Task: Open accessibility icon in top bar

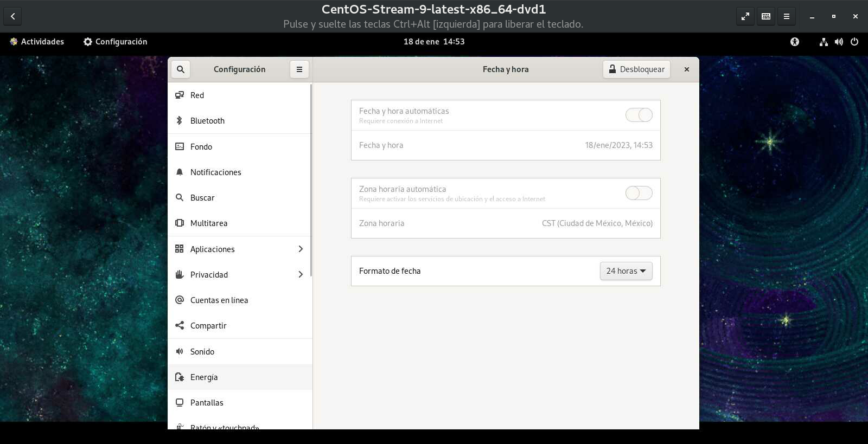Action: (x=795, y=42)
